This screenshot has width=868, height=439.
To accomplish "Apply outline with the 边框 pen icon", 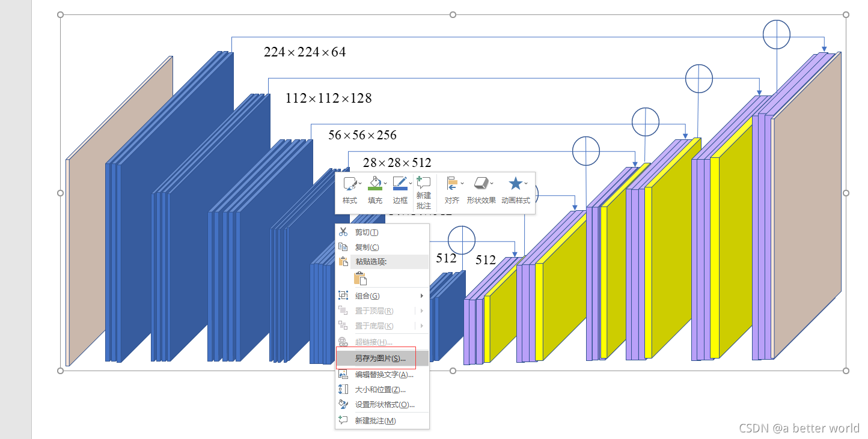I will [399, 183].
